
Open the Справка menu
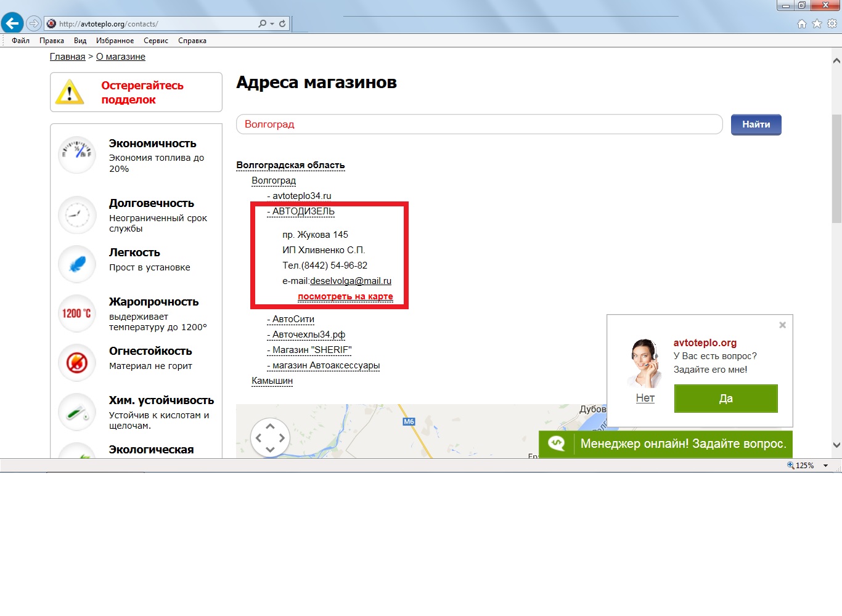coord(192,41)
